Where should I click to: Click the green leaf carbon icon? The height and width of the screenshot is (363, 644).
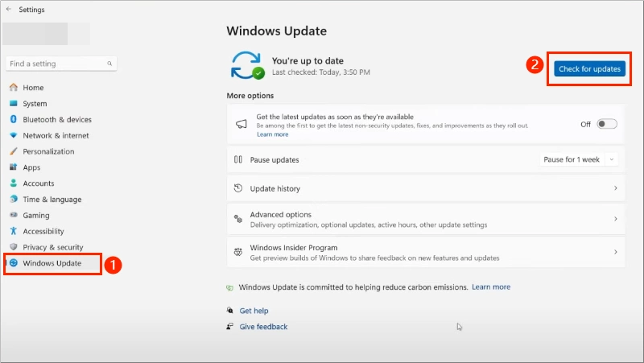[229, 288]
